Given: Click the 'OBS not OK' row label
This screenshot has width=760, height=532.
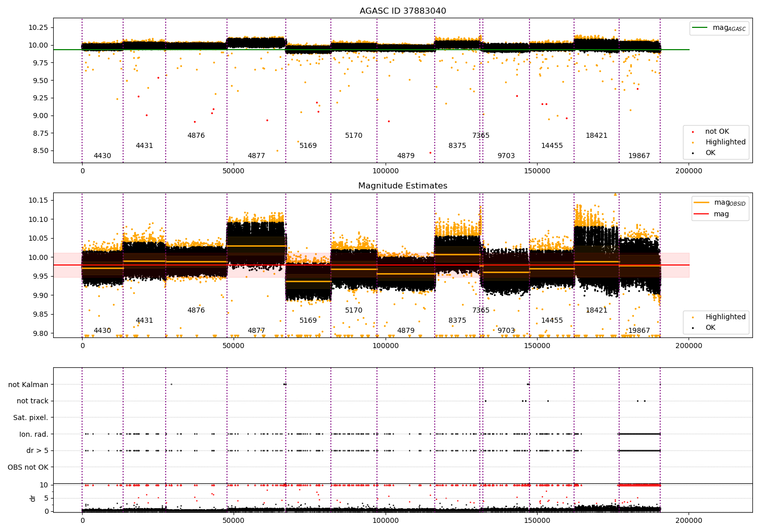Looking at the screenshot, I should coord(28,467).
